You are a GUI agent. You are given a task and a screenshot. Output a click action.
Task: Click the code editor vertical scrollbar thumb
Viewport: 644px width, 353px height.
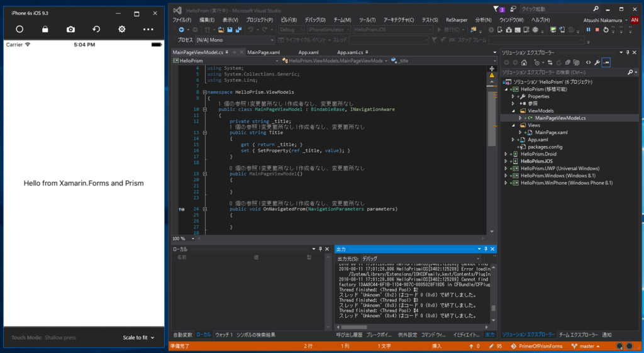pyautogui.click(x=492, y=118)
